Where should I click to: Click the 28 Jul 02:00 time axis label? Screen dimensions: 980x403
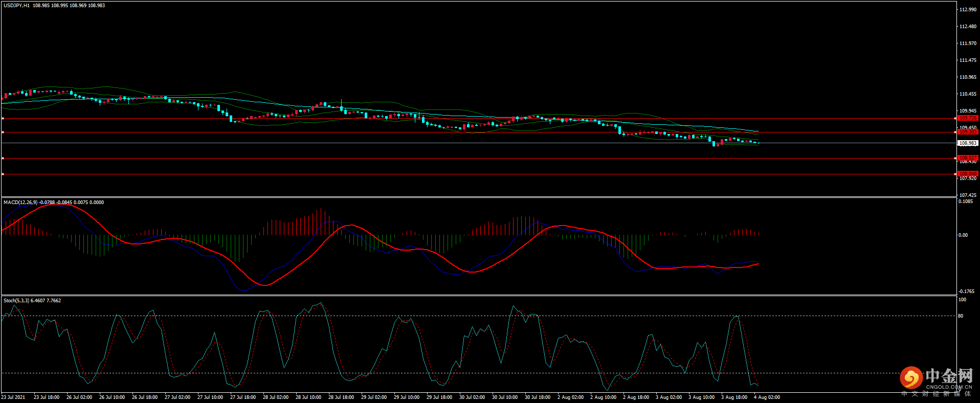click(276, 397)
